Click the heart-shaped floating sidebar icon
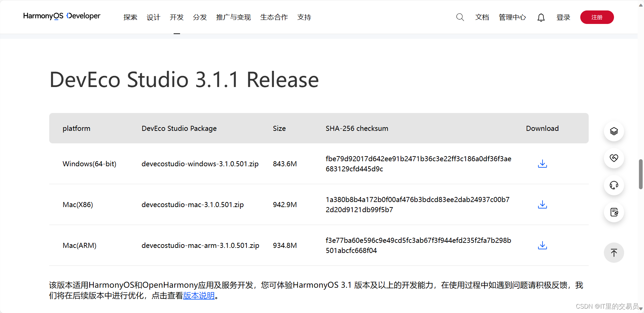644x313 pixels. click(x=614, y=158)
